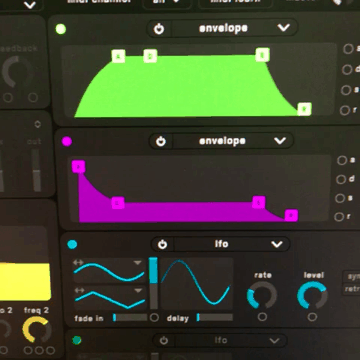Click the cyan rate knob
The image size is (360, 360).
click(262, 295)
